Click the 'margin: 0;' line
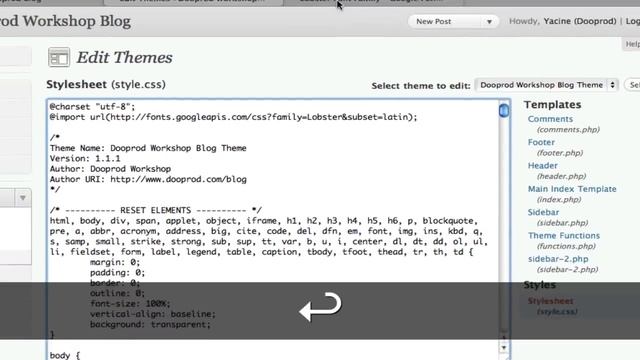Image resolution: width=640 pixels, height=360 pixels. 115,262
